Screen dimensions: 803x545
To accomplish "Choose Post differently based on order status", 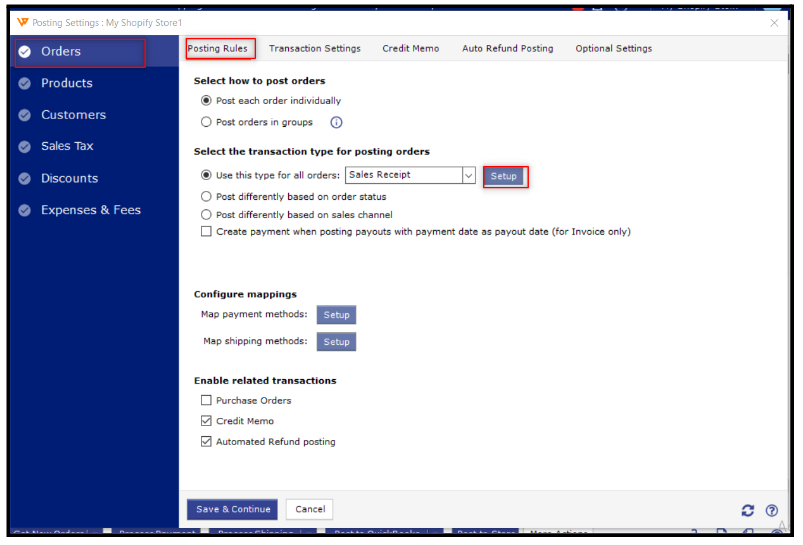I will point(206,197).
